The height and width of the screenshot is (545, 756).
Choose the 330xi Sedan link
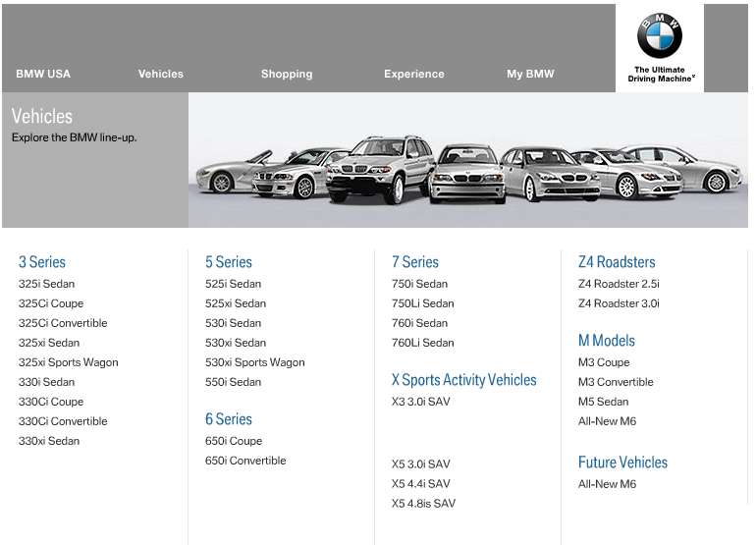(x=49, y=441)
